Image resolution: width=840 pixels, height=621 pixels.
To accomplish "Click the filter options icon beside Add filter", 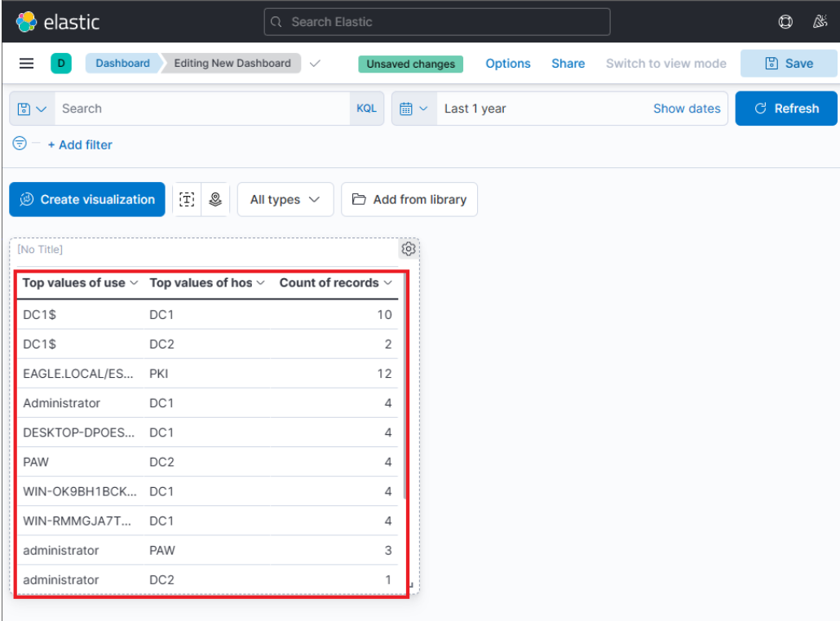I will (18, 143).
